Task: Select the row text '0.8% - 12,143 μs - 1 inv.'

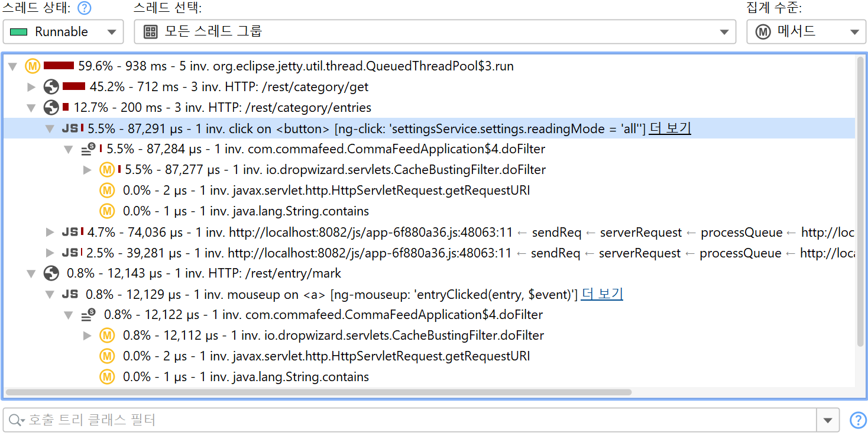Action: [136, 273]
